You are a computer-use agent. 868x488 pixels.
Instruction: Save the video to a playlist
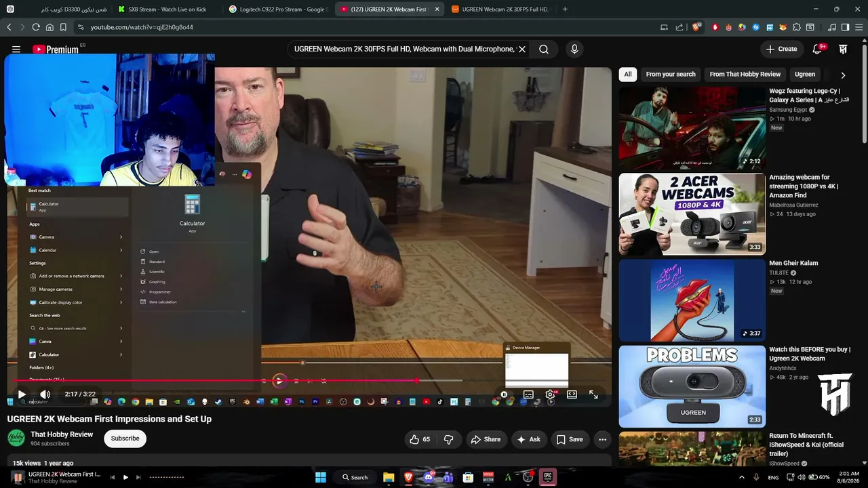(x=570, y=439)
